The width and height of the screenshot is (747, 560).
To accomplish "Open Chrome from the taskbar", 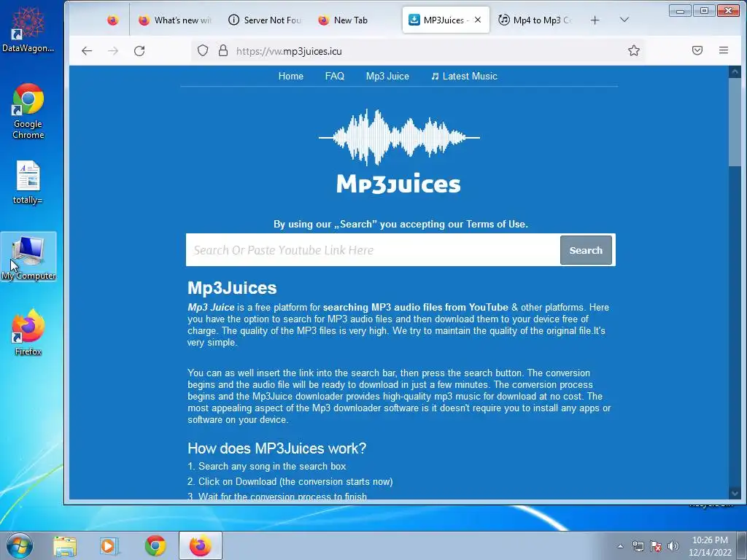I will (x=155, y=546).
